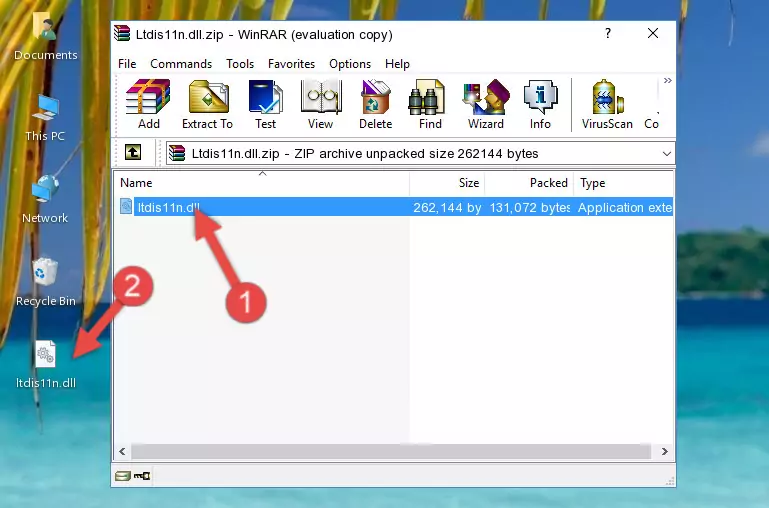Launch the Wizard tool
This screenshot has height=508, width=769.
(486, 104)
